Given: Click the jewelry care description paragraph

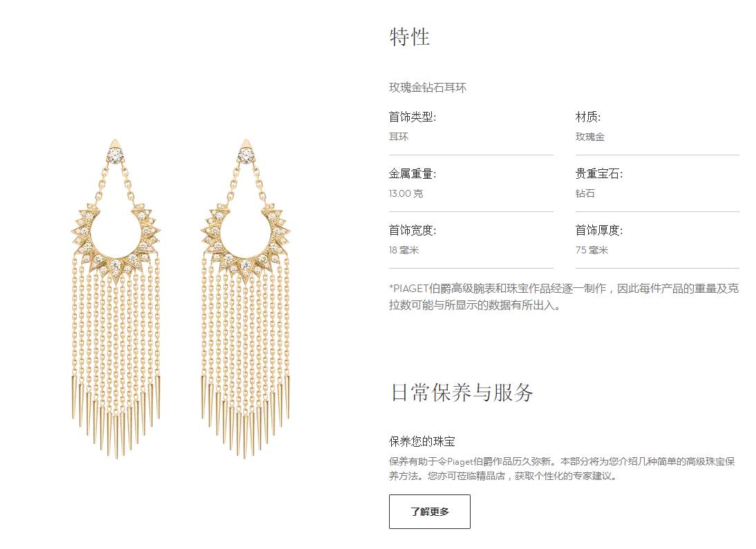Looking at the screenshot, I should click(562, 468).
